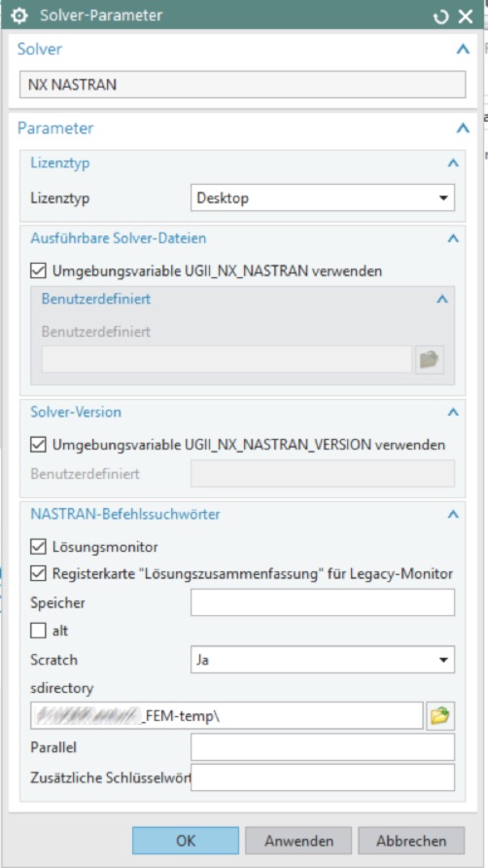
Task: Toggle Umgebungsvariable UGII_NX_NASTRAN verwenden checkbox
Action: (39, 271)
